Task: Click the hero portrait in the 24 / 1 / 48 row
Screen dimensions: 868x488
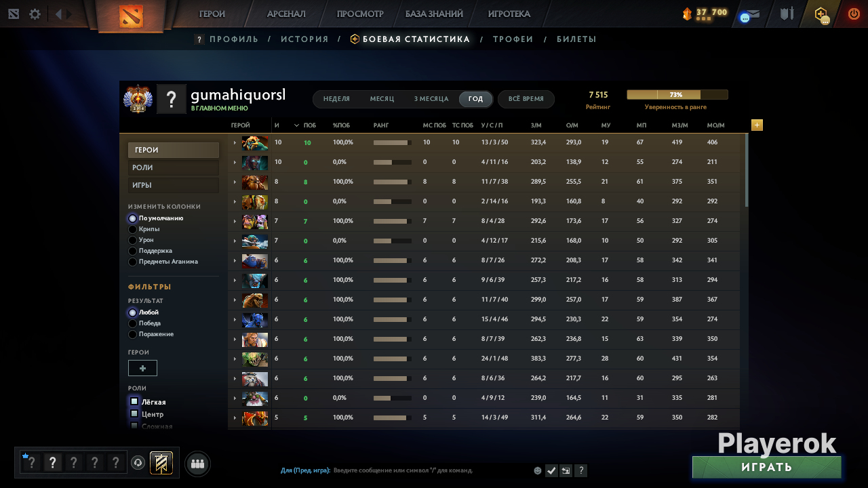Action: (x=255, y=359)
